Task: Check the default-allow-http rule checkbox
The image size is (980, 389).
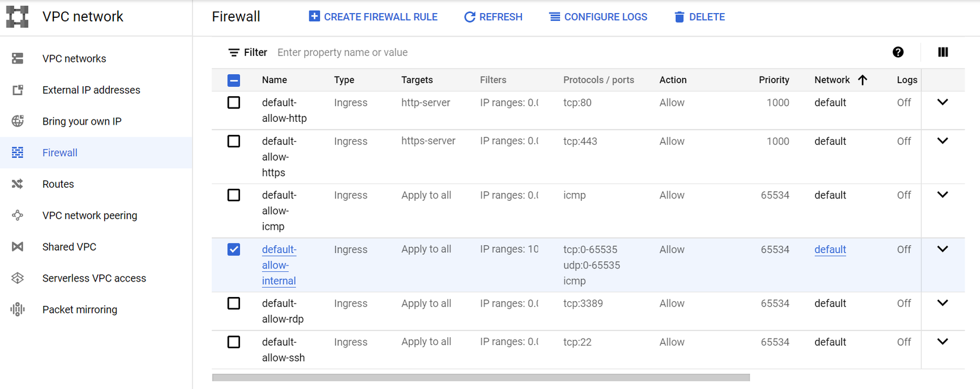Action: tap(234, 103)
